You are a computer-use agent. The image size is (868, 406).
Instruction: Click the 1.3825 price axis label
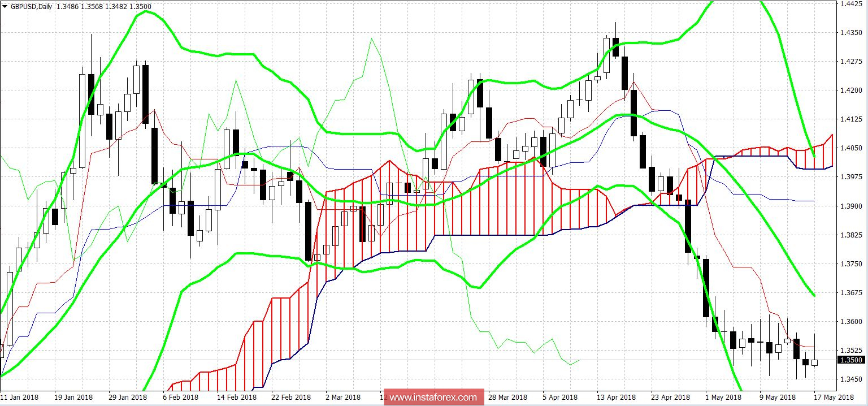click(851, 235)
